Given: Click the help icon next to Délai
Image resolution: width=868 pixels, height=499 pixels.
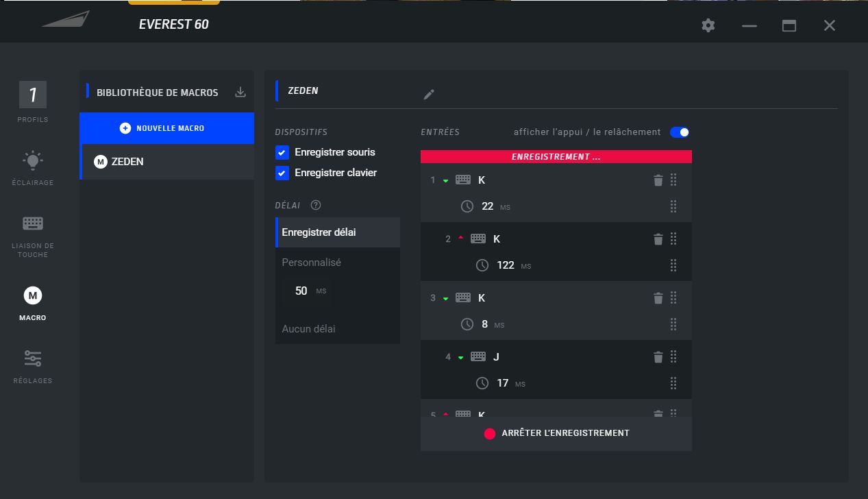Looking at the screenshot, I should (316, 205).
